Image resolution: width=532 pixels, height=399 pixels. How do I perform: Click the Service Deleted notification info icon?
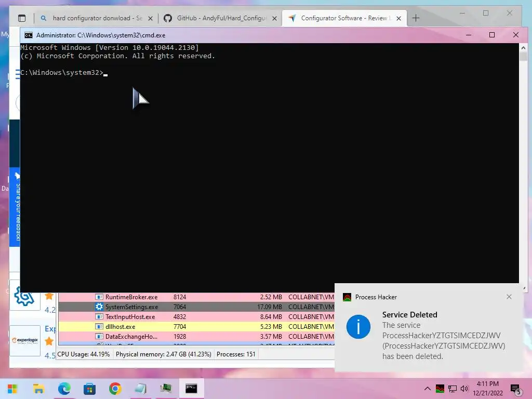[358, 327]
